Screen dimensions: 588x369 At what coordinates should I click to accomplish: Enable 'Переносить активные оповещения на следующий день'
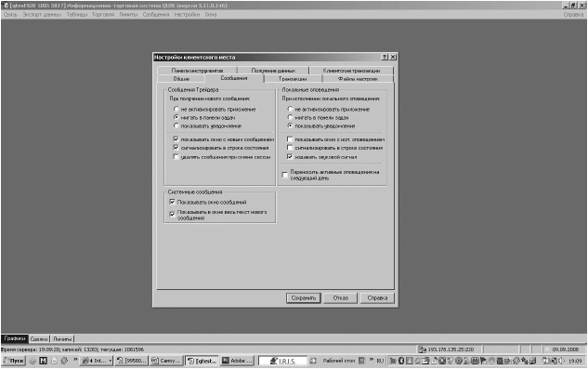click(x=285, y=175)
